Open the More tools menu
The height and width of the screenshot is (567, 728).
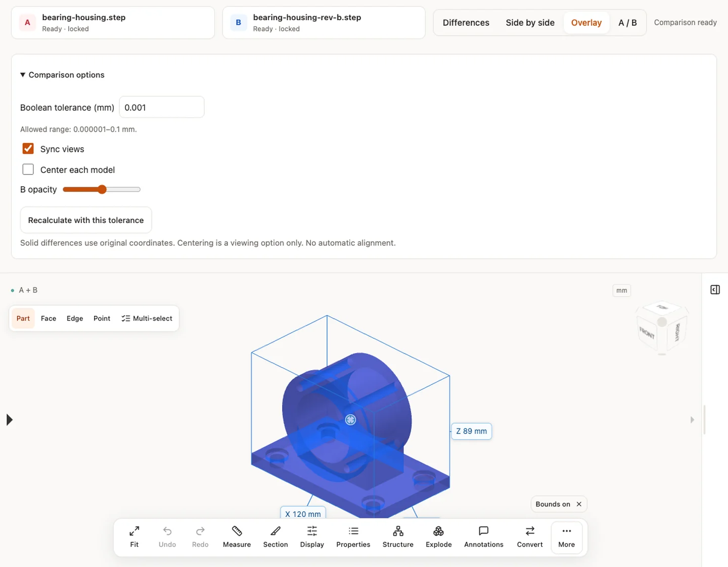[x=567, y=537]
